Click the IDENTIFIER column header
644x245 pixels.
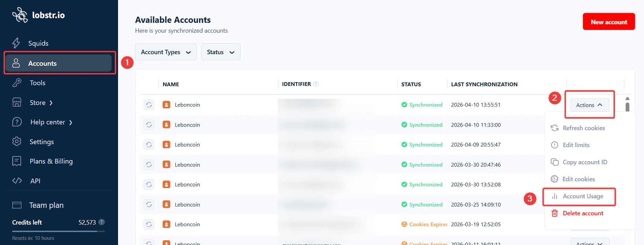[296, 84]
